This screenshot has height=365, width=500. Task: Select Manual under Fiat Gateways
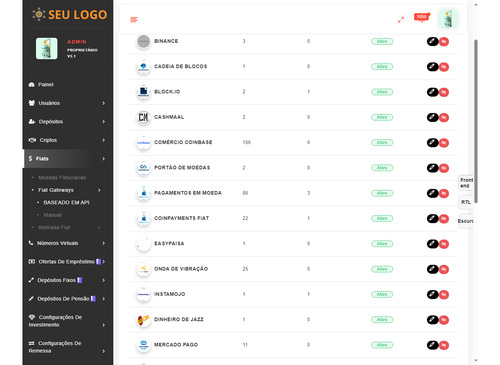tap(53, 215)
